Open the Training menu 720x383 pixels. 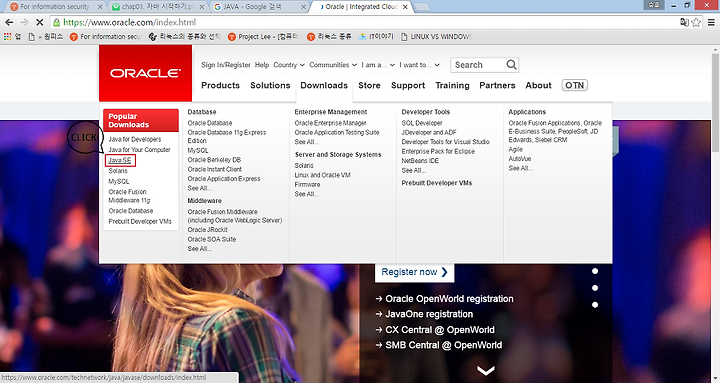(x=452, y=85)
